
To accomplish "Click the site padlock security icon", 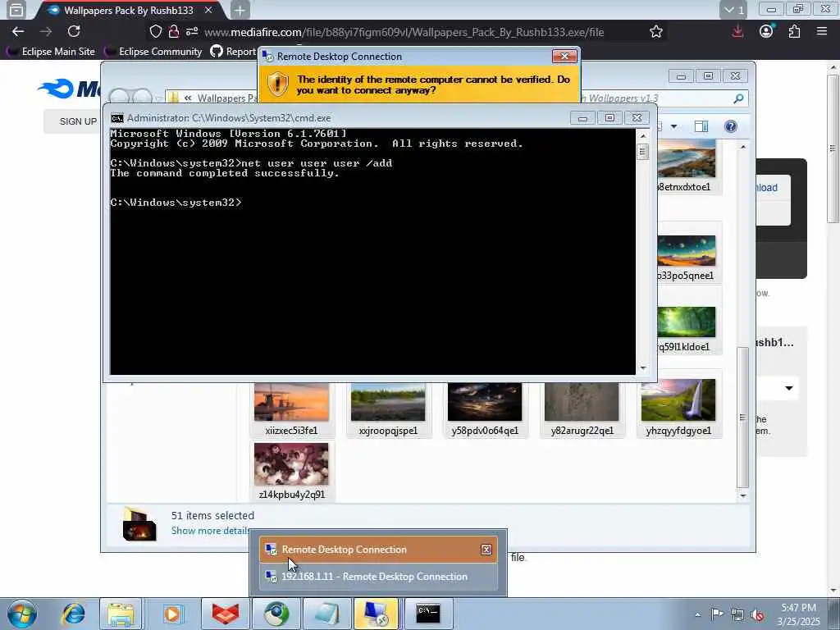I will [174, 32].
